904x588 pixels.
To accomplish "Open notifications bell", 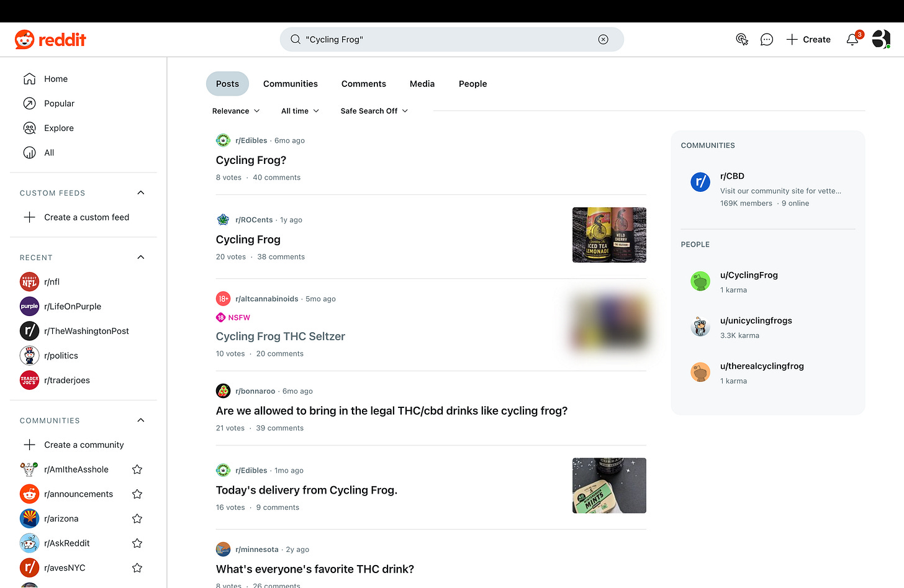I will 852,40.
